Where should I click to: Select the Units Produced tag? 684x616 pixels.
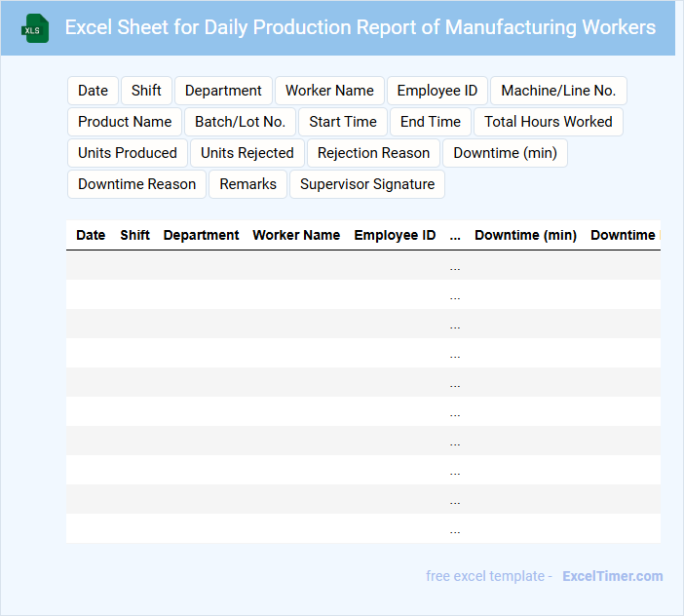click(x=128, y=153)
